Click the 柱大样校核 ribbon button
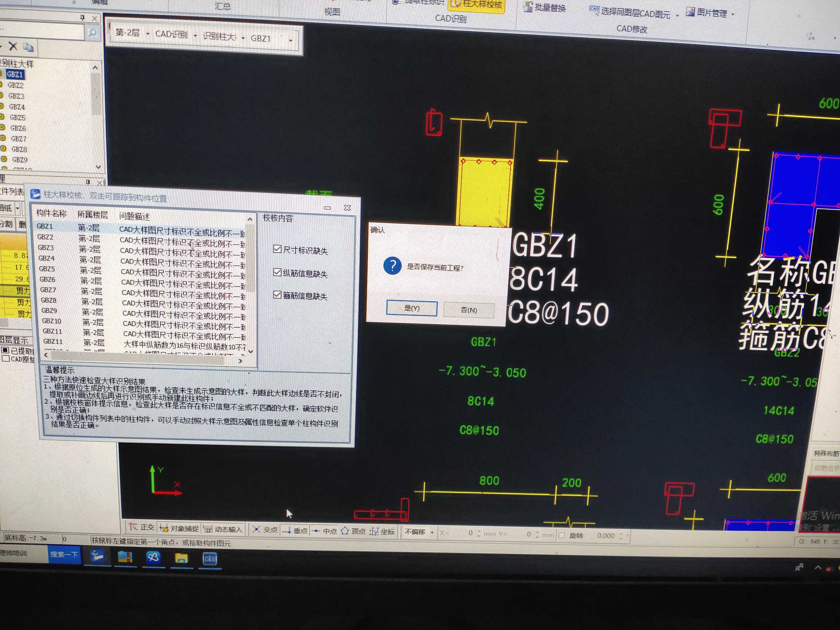This screenshot has height=630, width=840. pyautogui.click(x=477, y=5)
